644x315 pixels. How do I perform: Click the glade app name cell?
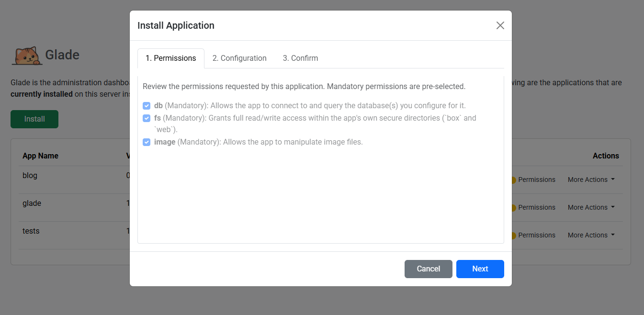click(x=32, y=203)
